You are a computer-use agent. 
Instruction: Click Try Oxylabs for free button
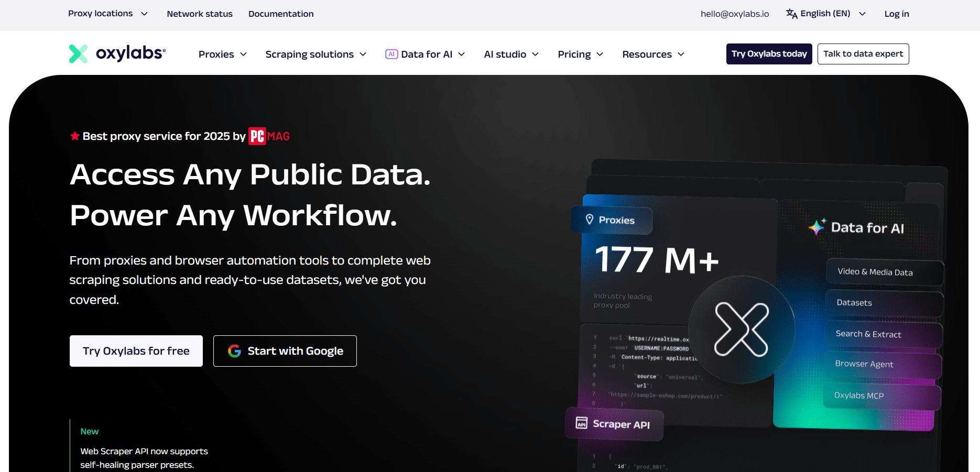pos(136,351)
